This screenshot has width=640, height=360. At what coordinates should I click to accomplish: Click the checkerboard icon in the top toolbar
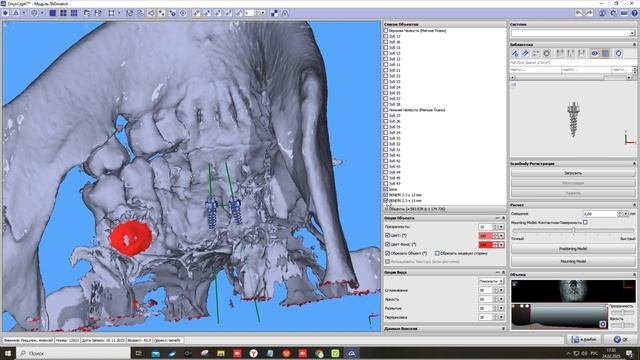tap(274, 13)
